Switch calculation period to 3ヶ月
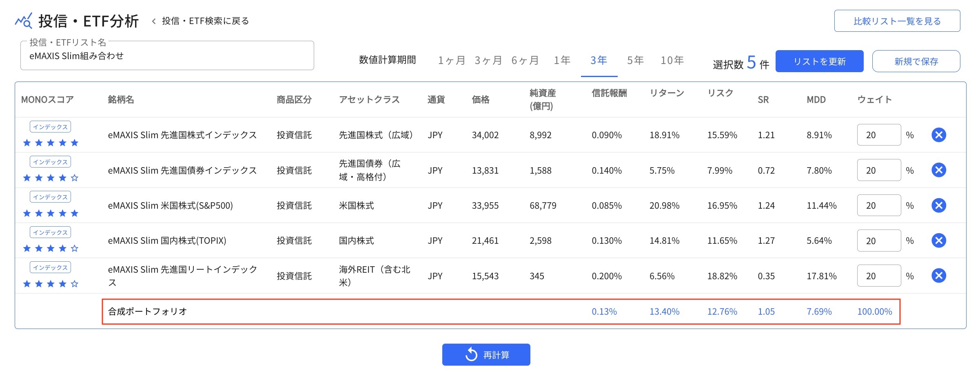The image size is (980, 384). pos(488,61)
